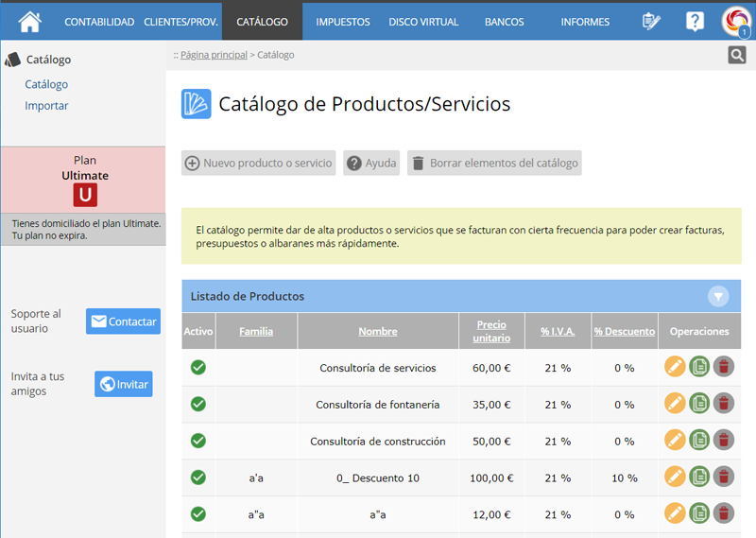Edit Consultoría de fontanería product
Image resolution: width=756 pixels, height=538 pixels.
675,404
